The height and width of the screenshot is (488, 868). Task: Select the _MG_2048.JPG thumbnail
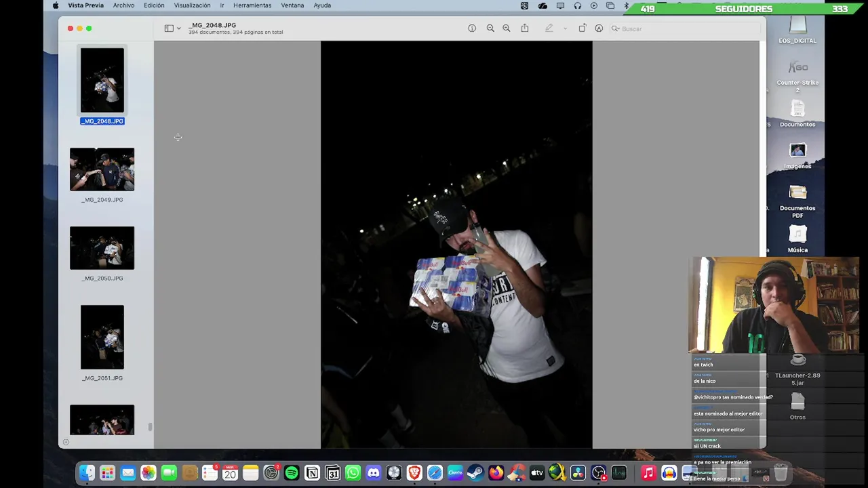(102, 80)
